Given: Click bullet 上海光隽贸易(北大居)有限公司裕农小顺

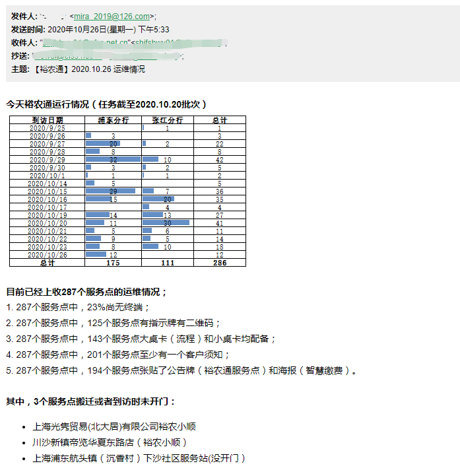Looking at the screenshot, I should 114,426.
